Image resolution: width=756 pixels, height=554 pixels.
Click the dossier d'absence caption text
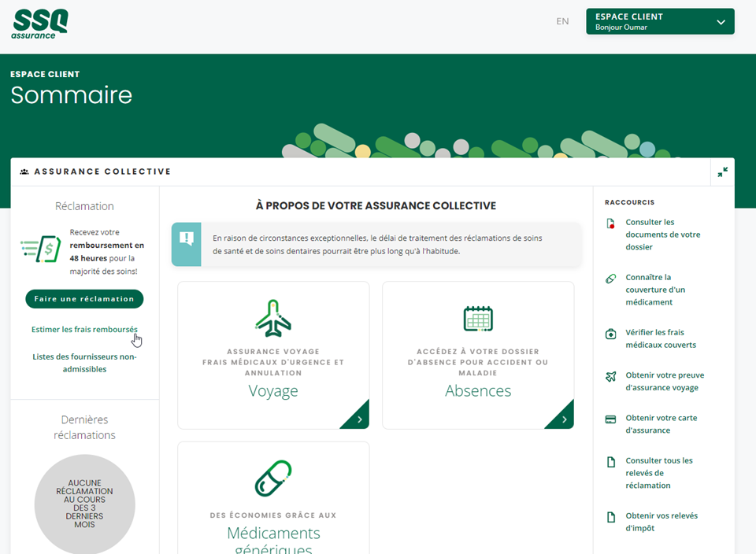pyautogui.click(x=478, y=362)
